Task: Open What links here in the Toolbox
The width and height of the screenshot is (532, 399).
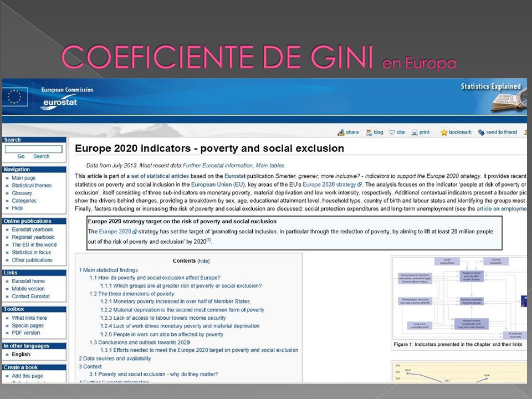Action: coord(29,318)
